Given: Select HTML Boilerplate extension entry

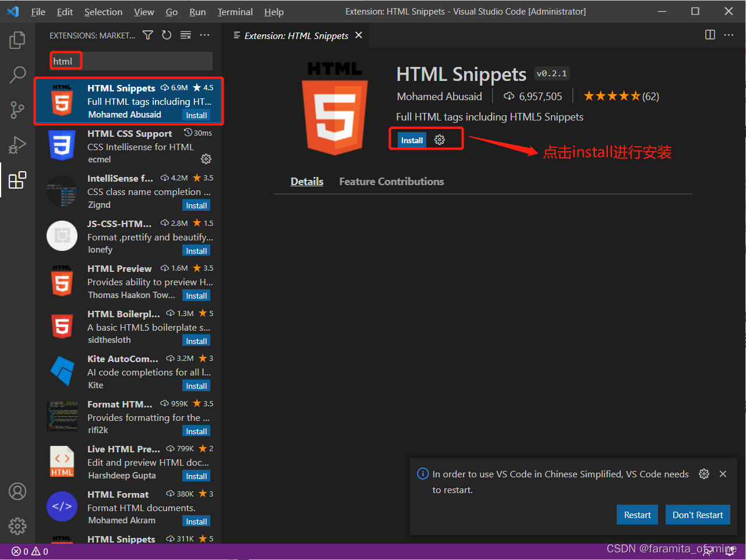Looking at the screenshot, I should 128,327.
